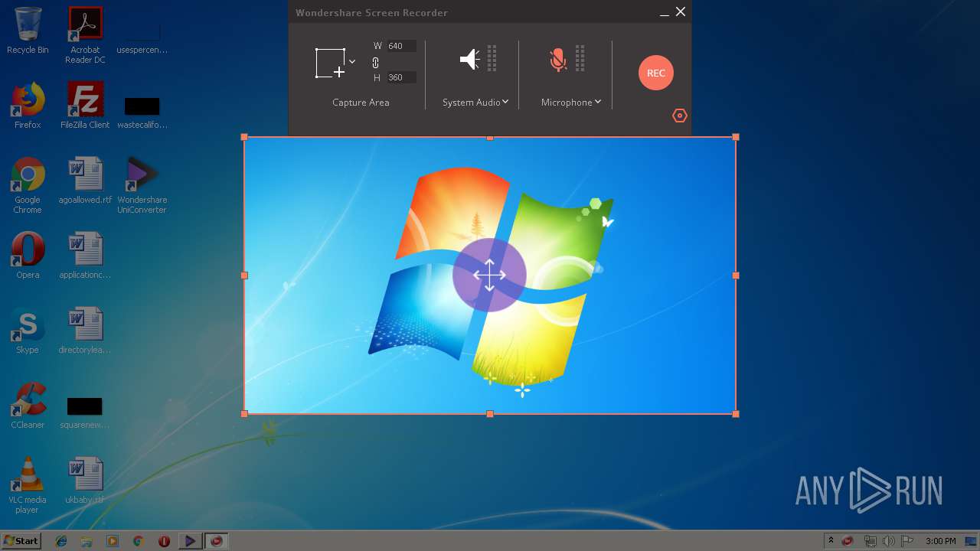Click the red recorder system tray icon
The height and width of the screenshot is (551, 980).
click(848, 541)
